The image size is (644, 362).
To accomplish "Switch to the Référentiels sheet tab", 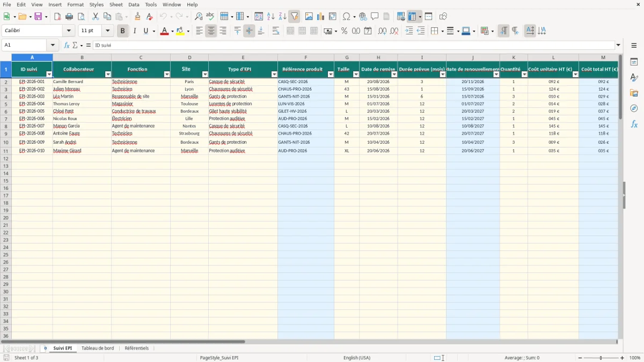I will click(137, 348).
